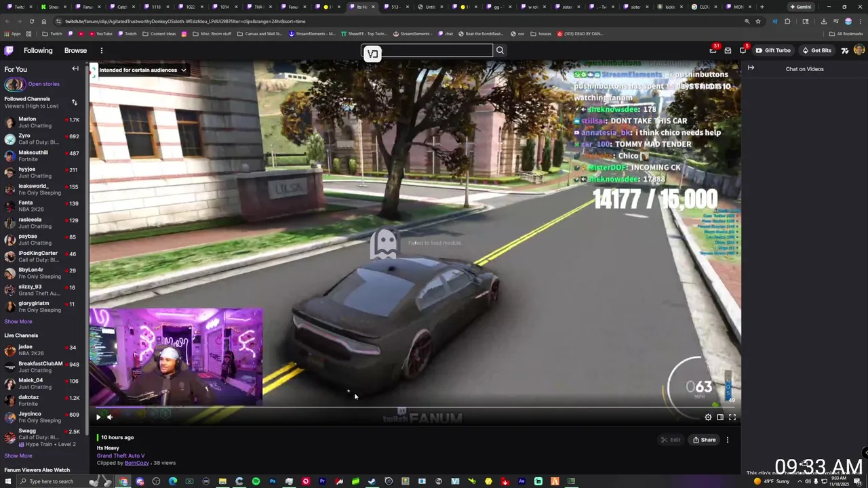868x488 pixels.
Task: Click the Edit clip button
Action: click(671, 440)
